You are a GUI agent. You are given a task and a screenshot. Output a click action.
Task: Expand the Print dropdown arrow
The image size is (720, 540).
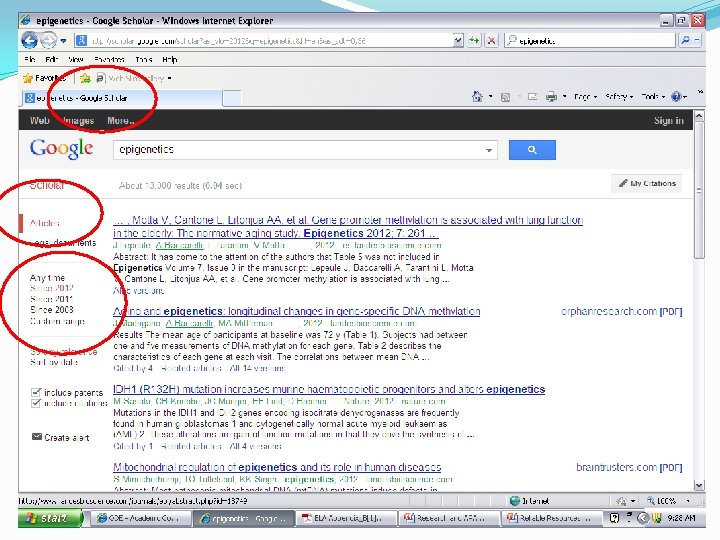point(564,96)
